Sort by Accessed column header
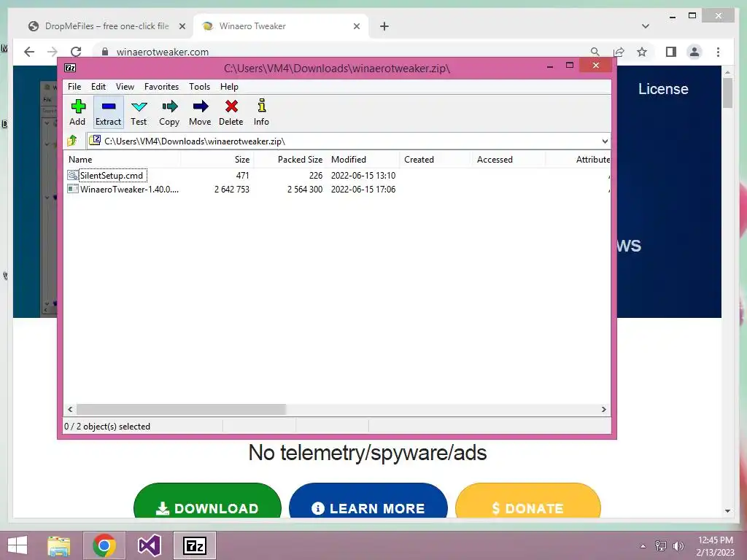The height and width of the screenshot is (560, 747). 508,160
